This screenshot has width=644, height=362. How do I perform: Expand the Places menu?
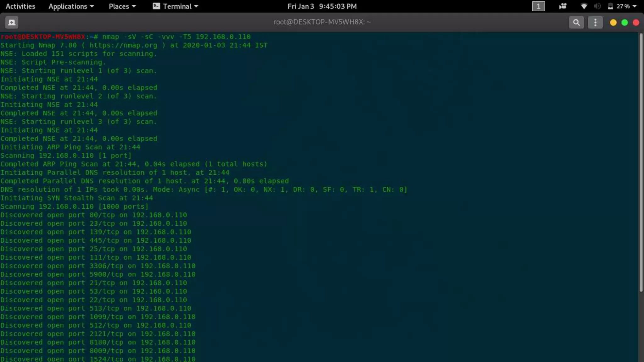[122, 6]
